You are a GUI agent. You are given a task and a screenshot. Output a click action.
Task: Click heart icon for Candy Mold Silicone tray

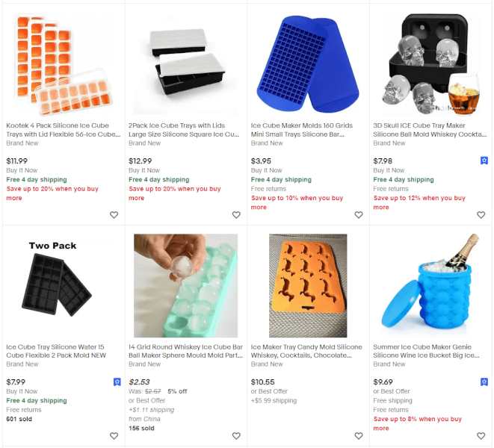pyautogui.click(x=359, y=436)
